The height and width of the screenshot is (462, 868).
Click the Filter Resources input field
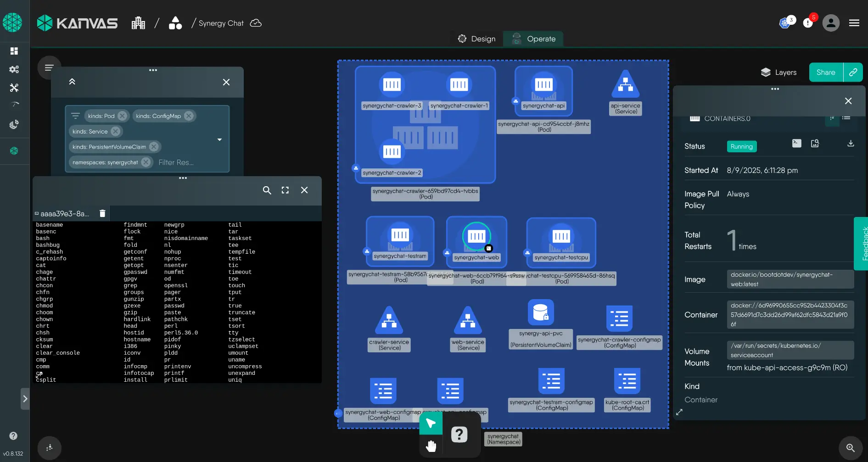pyautogui.click(x=184, y=162)
